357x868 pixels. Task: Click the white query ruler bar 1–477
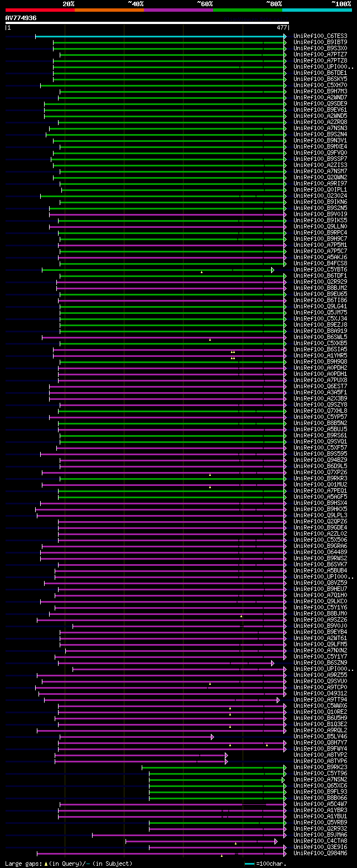147,23
